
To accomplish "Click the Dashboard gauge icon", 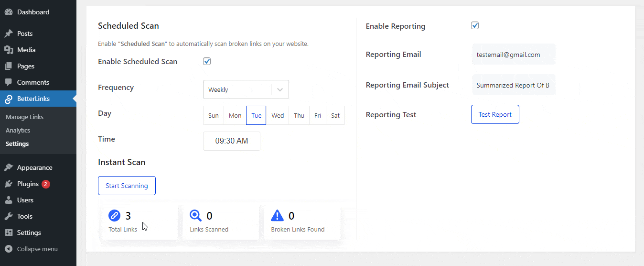I will point(9,12).
